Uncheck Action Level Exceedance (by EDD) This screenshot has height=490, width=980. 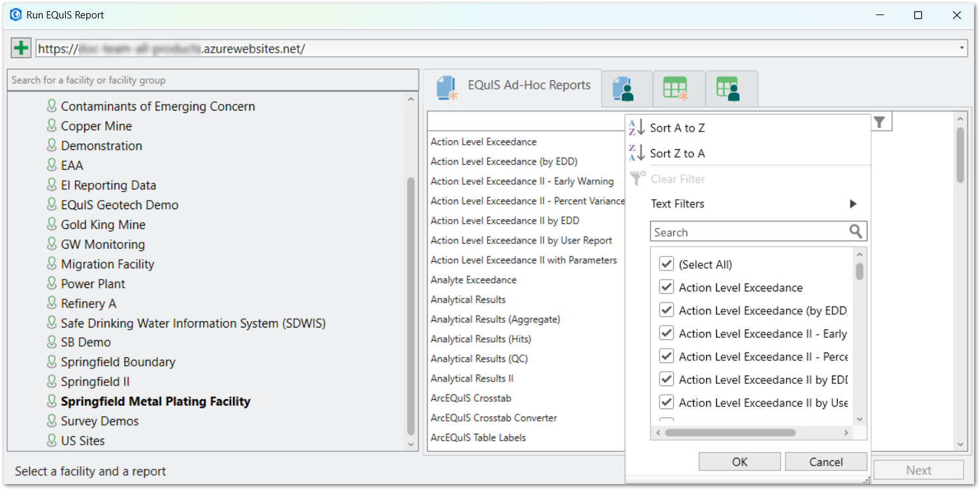pyautogui.click(x=666, y=309)
